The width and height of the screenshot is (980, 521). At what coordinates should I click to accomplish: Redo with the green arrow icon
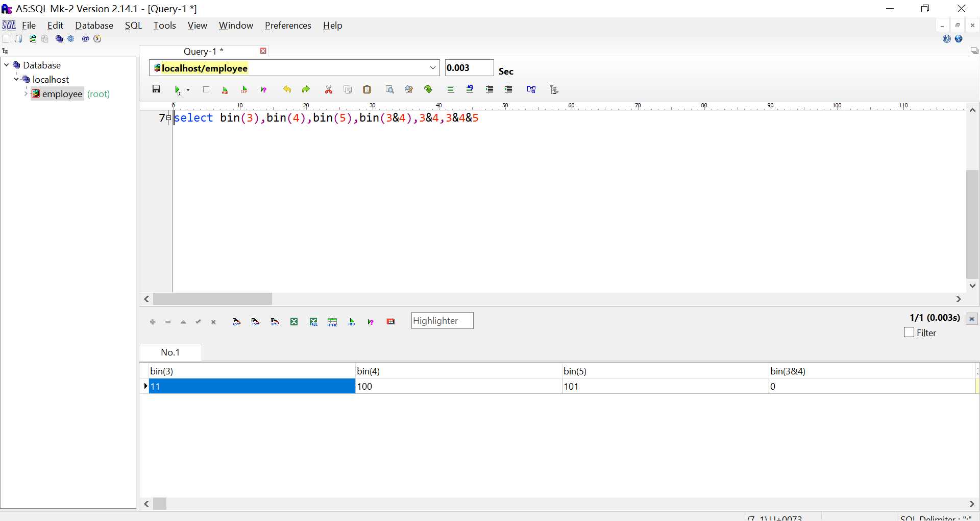306,89
